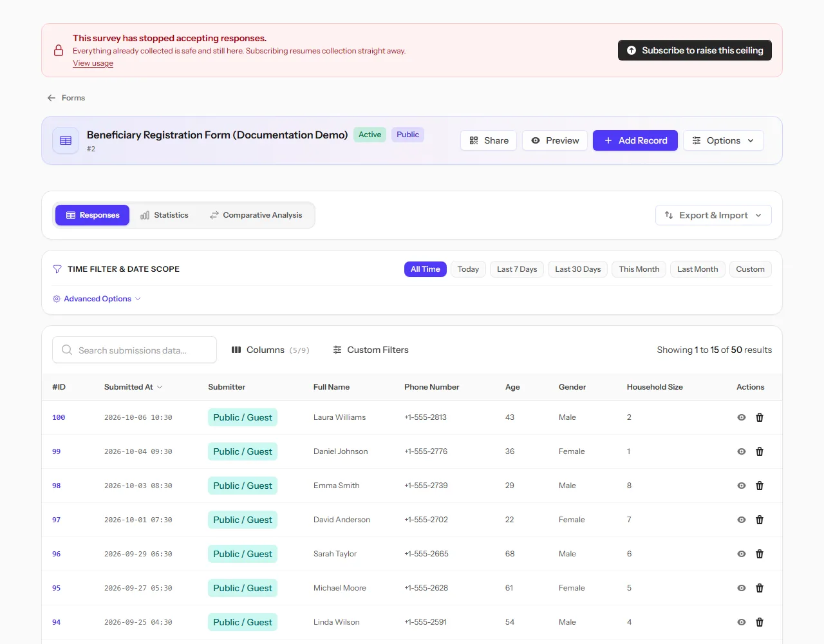Image resolution: width=824 pixels, height=644 pixels.
Task: Switch to the Responses tab
Action: (93, 215)
